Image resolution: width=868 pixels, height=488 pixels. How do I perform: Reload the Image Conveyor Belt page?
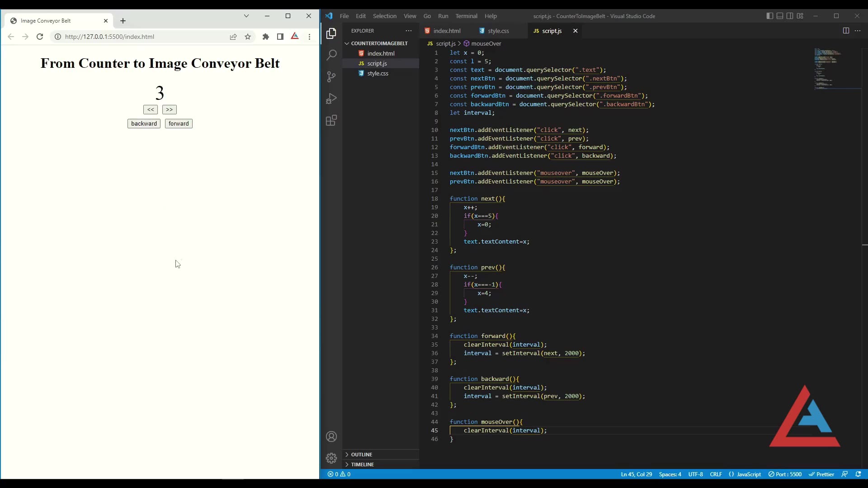pos(40,37)
